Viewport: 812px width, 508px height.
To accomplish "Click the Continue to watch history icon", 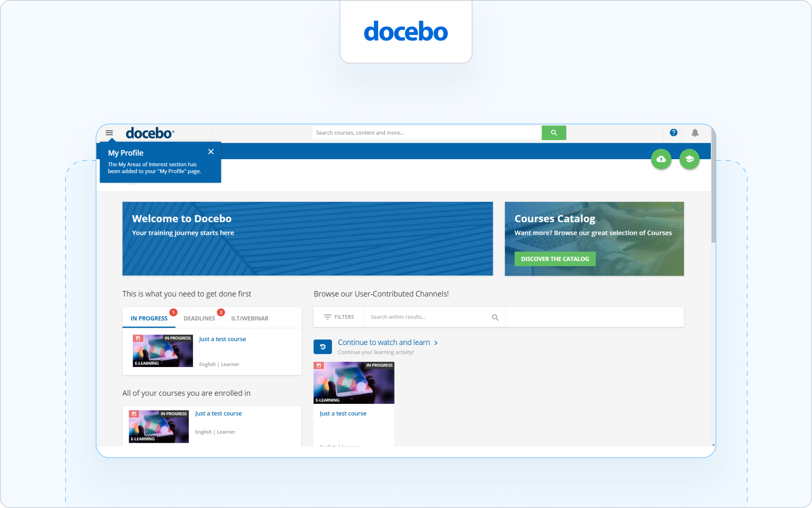I will point(323,347).
